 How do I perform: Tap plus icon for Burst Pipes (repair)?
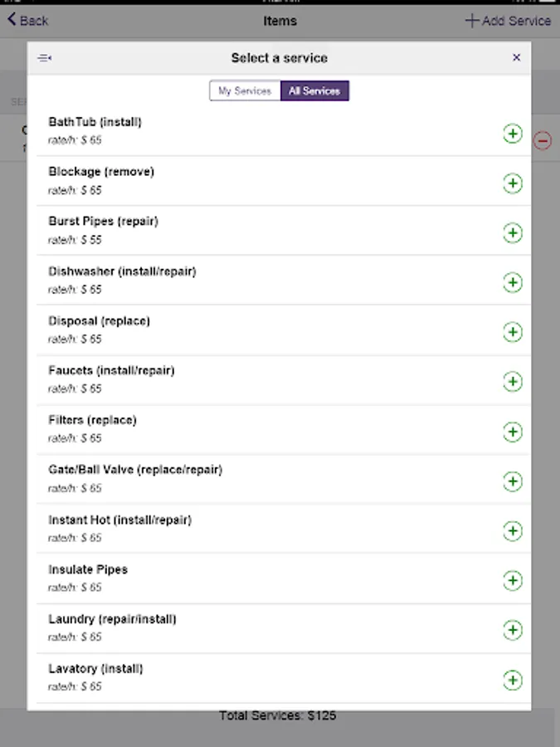pyautogui.click(x=513, y=232)
